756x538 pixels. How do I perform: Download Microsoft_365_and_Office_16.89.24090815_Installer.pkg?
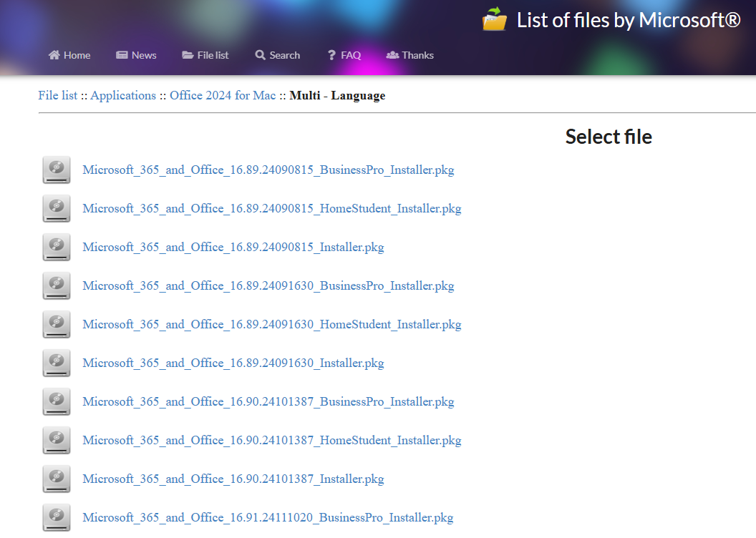[x=233, y=248]
